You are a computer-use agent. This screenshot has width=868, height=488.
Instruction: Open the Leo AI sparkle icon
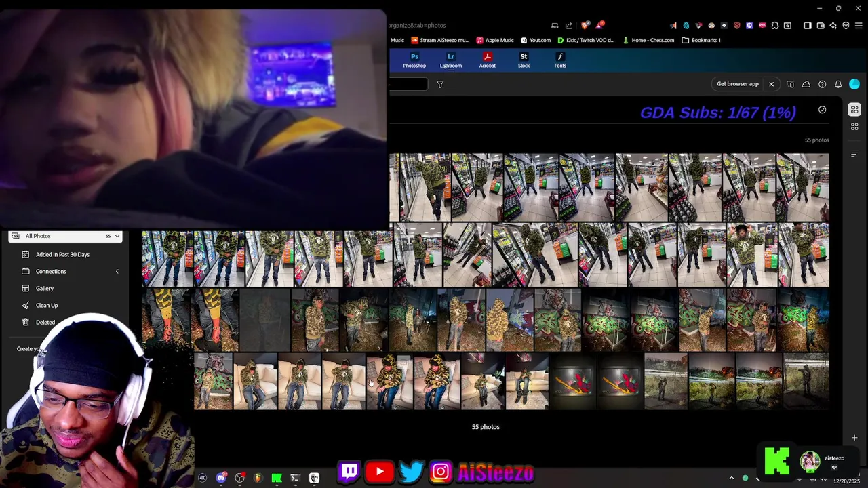pos(833,26)
